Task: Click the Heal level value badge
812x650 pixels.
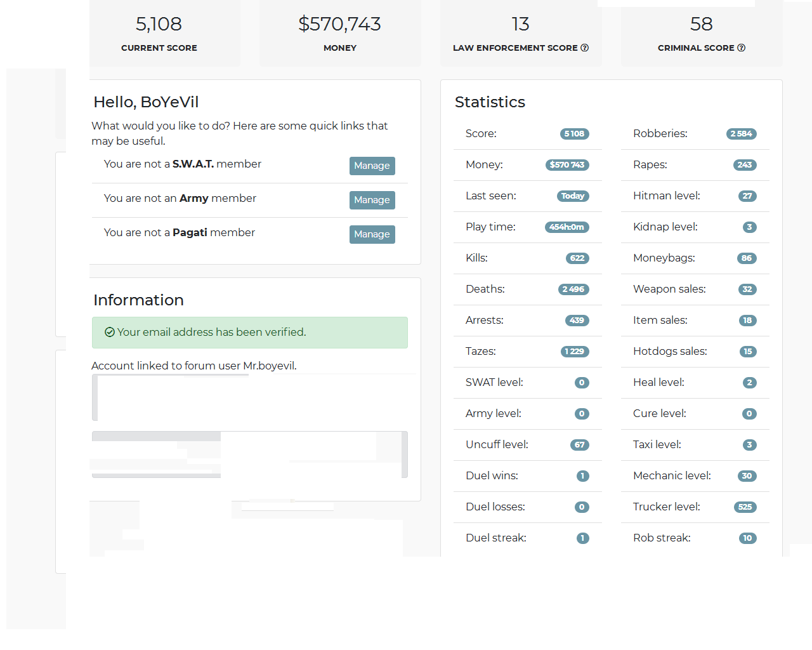Action: point(750,383)
